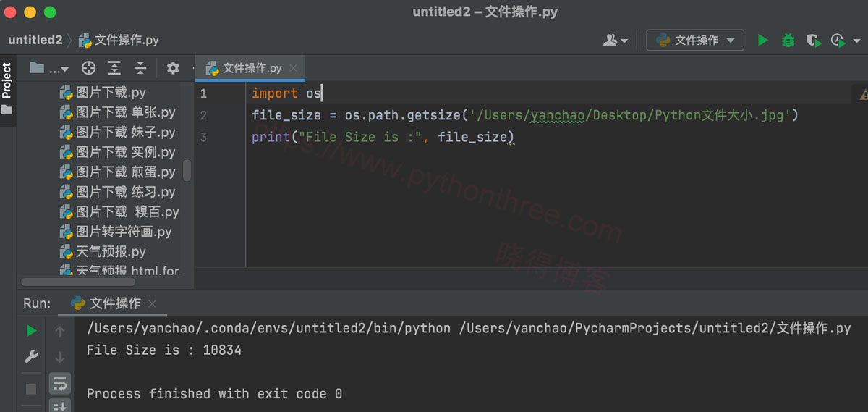
Task: Open Project panel gear settings
Action: tap(173, 68)
